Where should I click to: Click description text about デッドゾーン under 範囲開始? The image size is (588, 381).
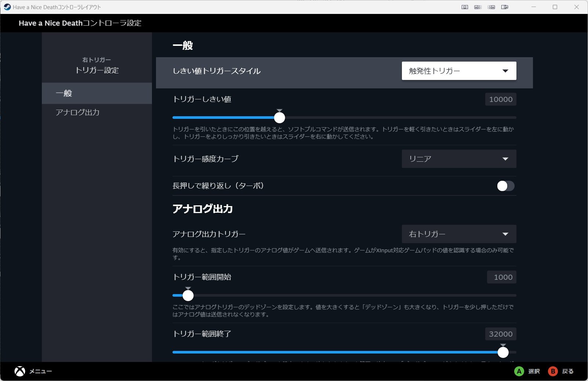343,311
